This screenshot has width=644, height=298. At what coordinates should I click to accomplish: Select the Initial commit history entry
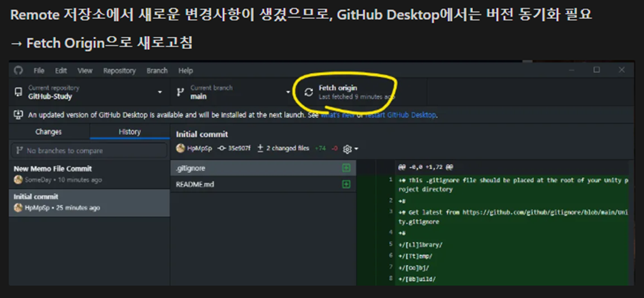coord(89,203)
